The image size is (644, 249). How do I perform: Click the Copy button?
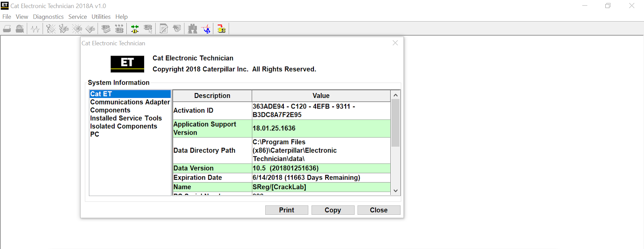click(333, 210)
